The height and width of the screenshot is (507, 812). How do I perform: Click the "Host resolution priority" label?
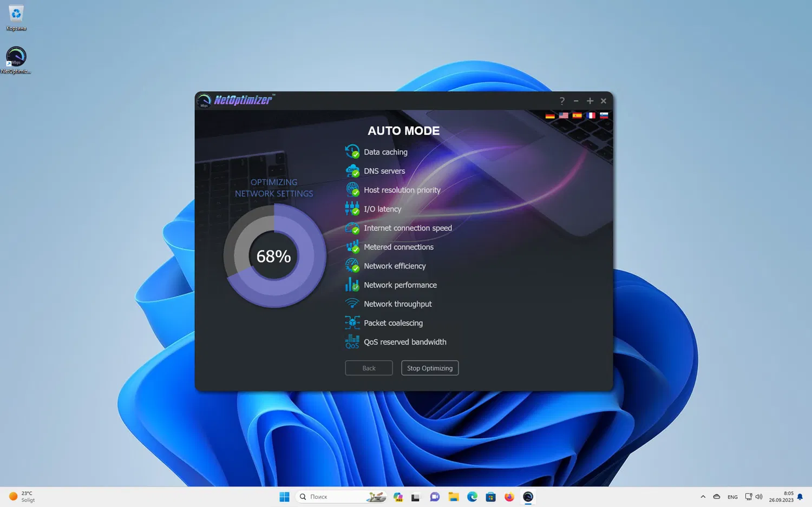tap(402, 190)
